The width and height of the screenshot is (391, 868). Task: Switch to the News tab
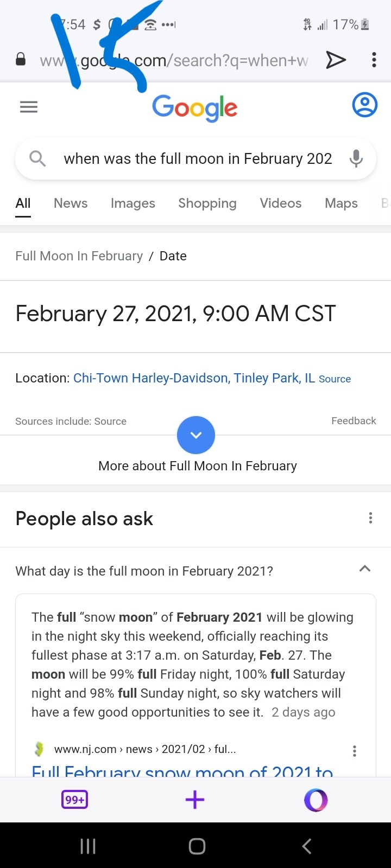point(71,203)
